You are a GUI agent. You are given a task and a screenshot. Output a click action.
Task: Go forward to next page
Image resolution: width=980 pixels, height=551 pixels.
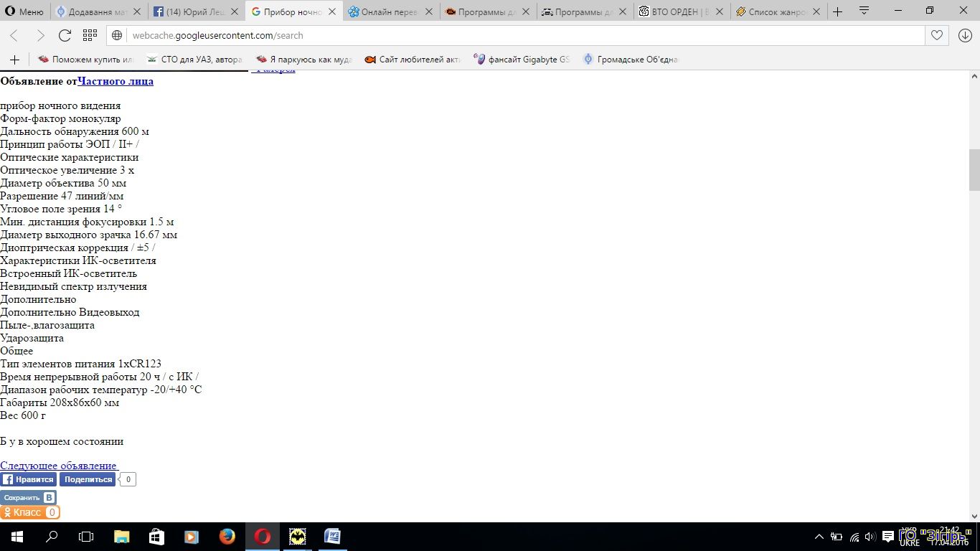39,36
